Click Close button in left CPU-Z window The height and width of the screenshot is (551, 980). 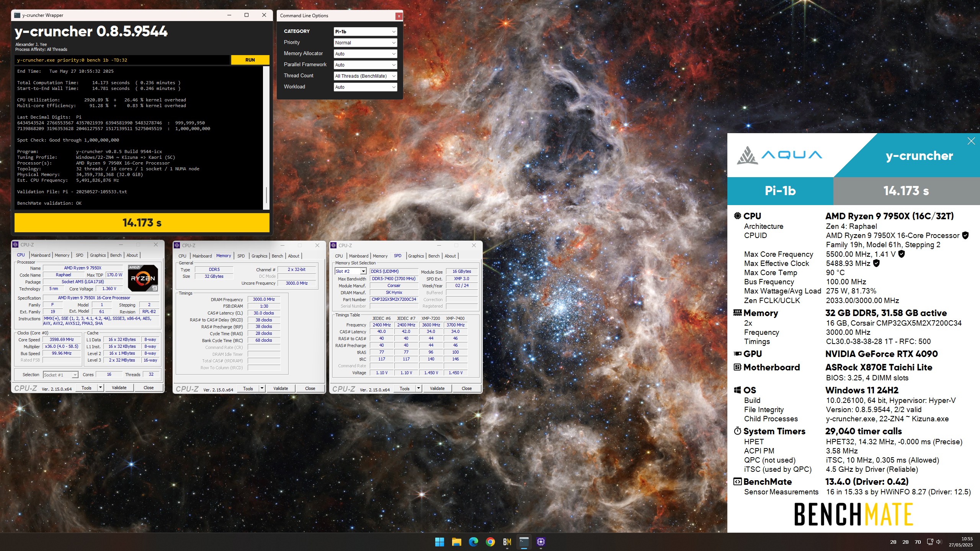tap(149, 388)
